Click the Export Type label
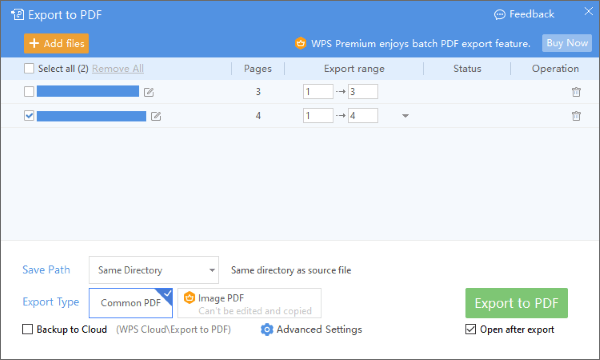 tap(51, 302)
